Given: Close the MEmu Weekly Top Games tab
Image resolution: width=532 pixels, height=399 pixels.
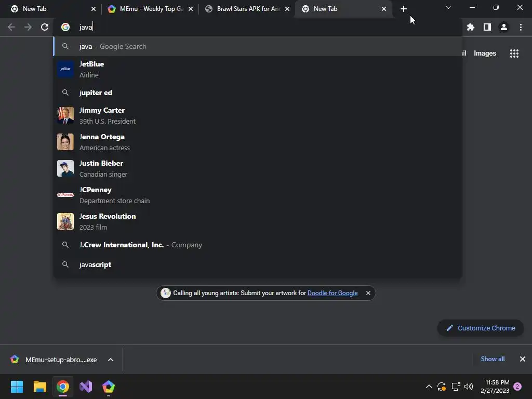Looking at the screenshot, I should (191, 9).
